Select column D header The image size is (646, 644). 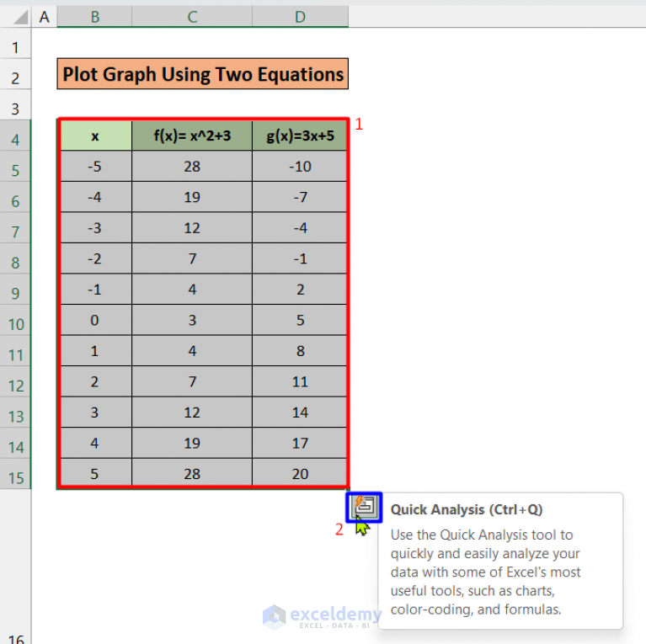[x=301, y=17]
